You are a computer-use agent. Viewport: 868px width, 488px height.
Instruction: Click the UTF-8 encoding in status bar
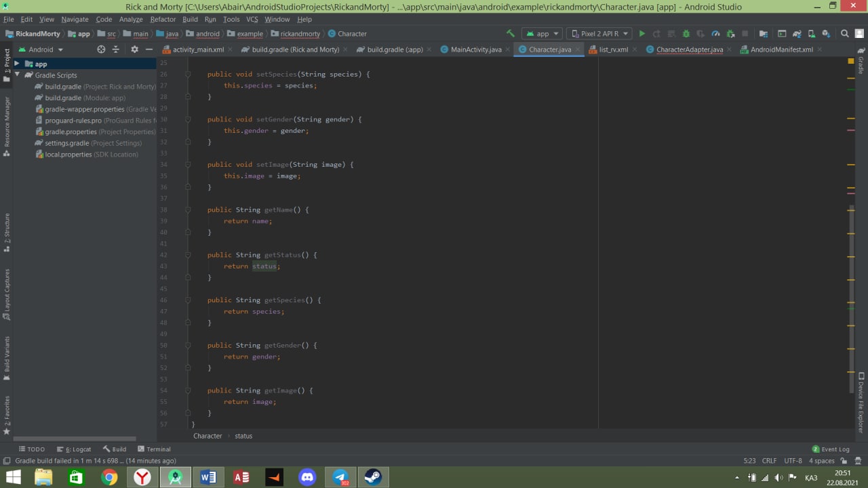click(x=793, y=460)
